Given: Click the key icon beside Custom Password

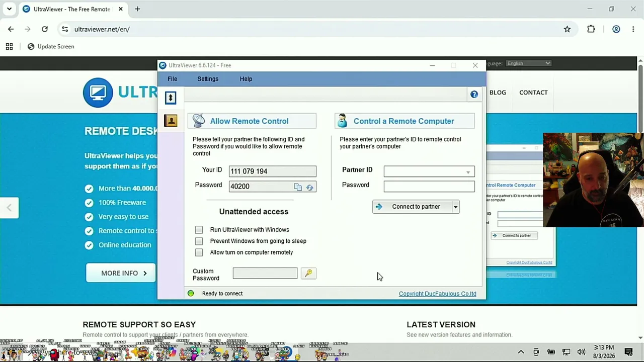Looking at the screenshot, I should (x=308, y=273).
